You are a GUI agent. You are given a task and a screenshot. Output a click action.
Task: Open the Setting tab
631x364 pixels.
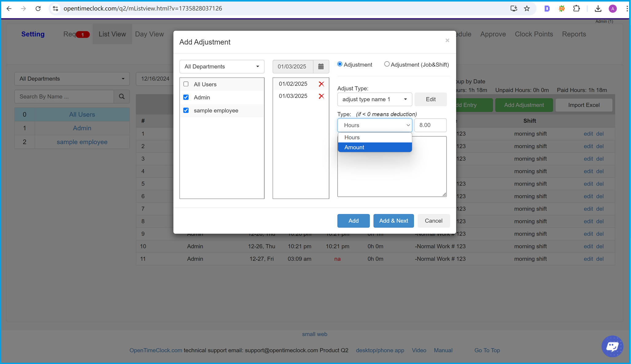(33, 34)
